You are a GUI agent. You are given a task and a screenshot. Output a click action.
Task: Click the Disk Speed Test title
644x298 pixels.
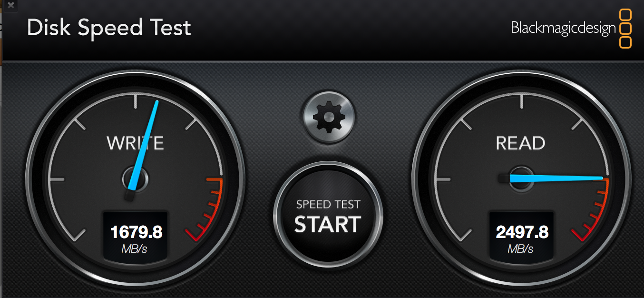(109, 28)
